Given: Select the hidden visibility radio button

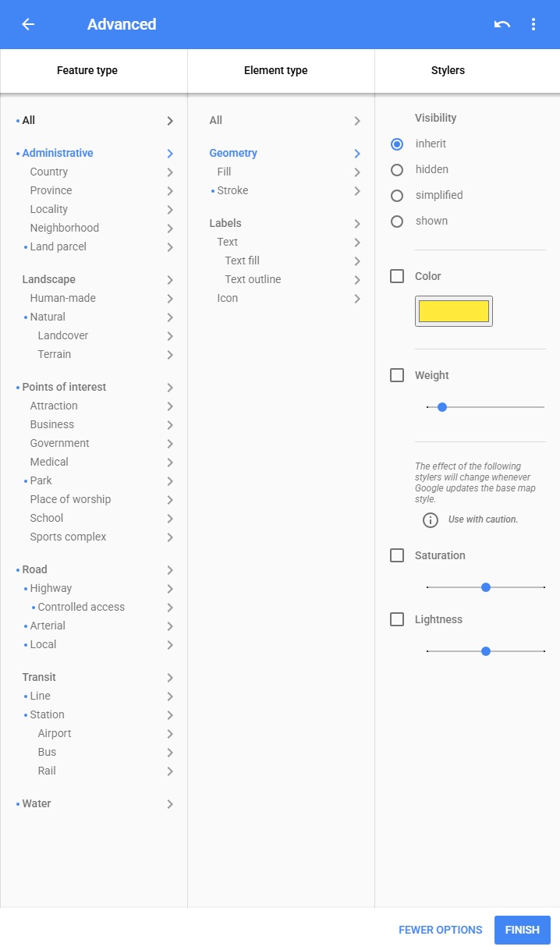Looking at the screenshot, I should (397, 170).
